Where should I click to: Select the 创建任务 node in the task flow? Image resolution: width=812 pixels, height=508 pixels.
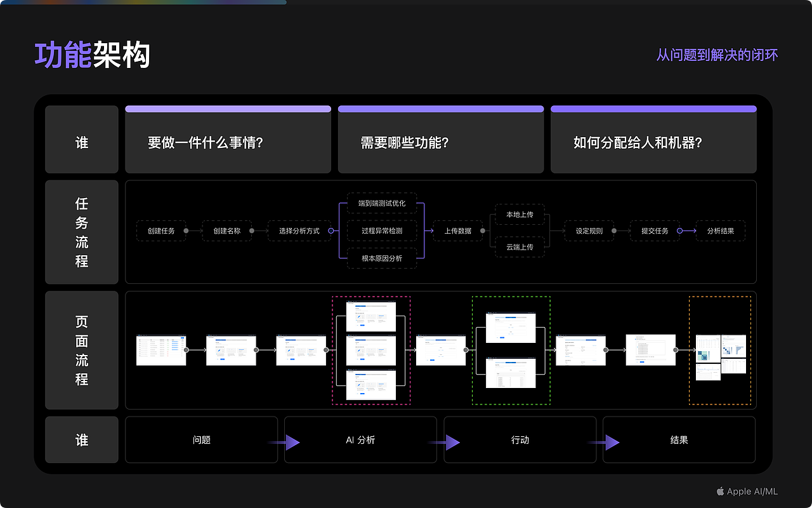pyautogui.click(x=161, y=231)
